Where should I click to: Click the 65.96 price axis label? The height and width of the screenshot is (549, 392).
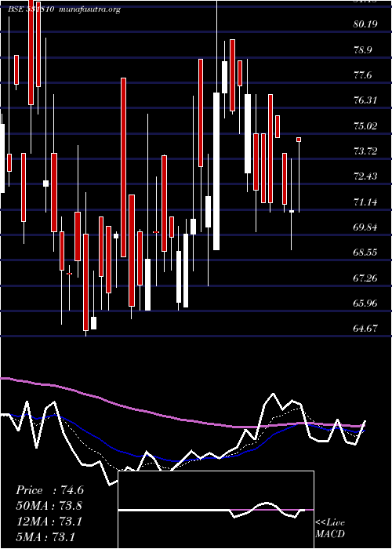coord(366,303)
